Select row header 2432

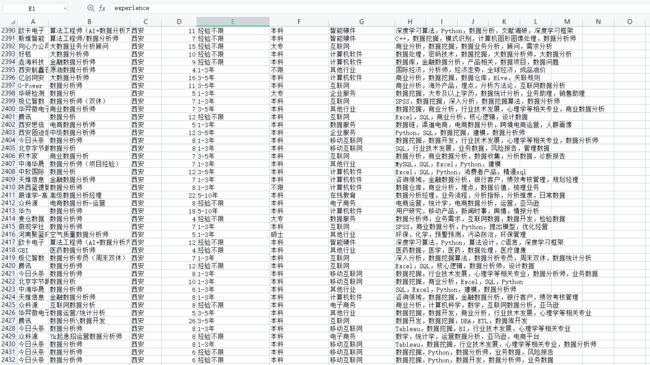click(x=8, y=360)
